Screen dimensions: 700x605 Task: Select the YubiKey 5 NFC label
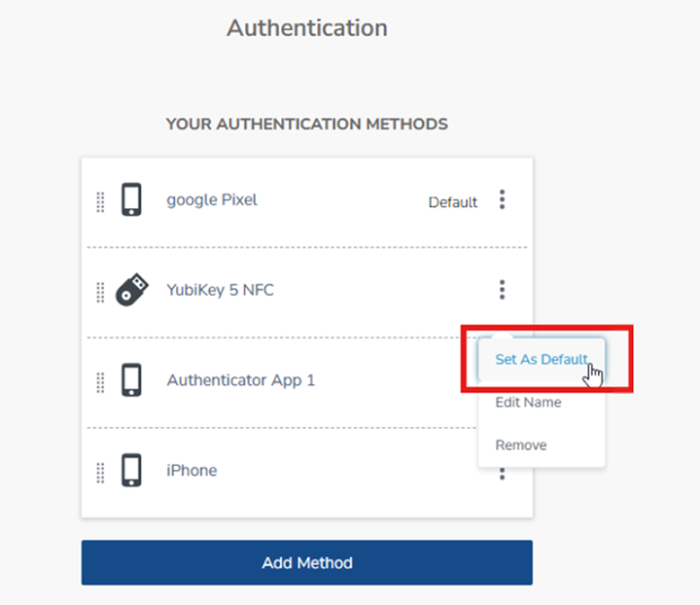[220, 290]
